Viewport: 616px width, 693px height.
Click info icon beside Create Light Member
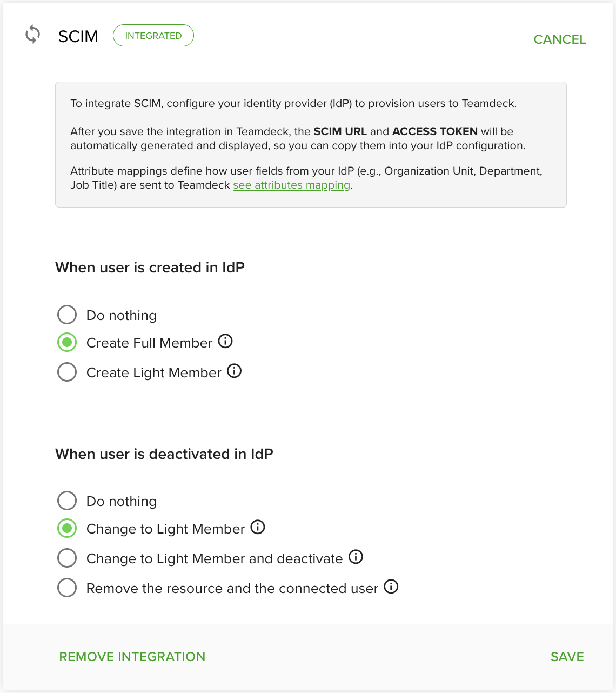(234, 371)
